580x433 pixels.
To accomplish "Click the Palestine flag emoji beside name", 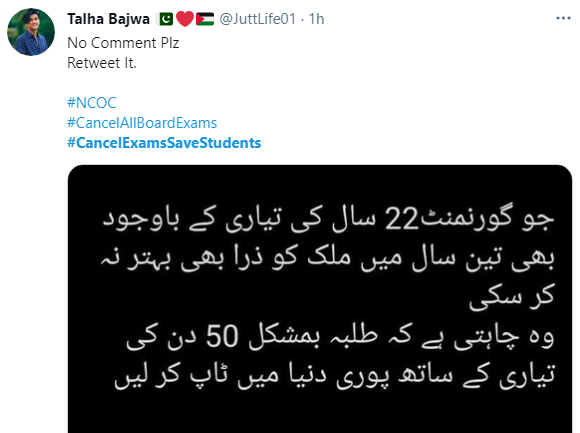I will (205, 19).
